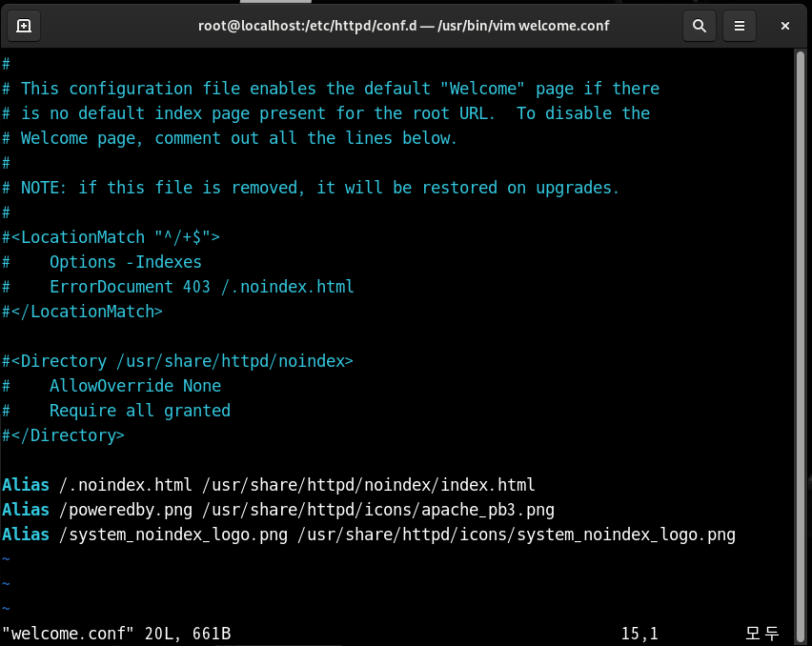
Task: Click the Alias /system_noindex_logo.png line
Action: (x=369, y=535)
